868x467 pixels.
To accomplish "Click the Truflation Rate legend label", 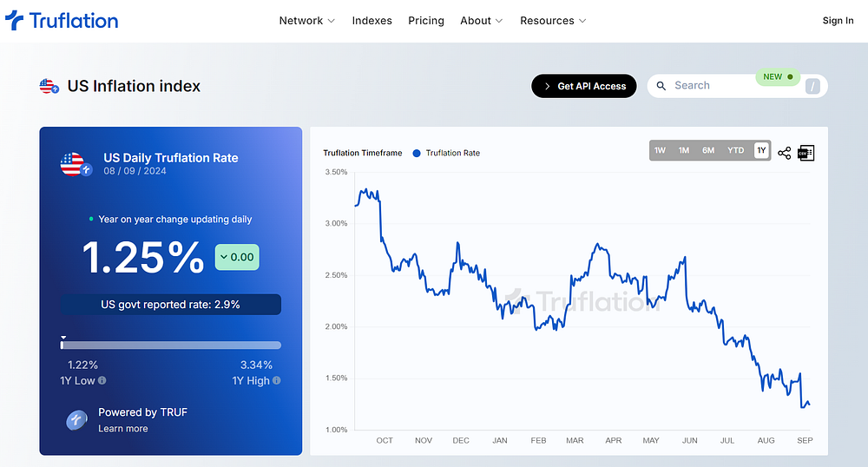I will [453, 154].
